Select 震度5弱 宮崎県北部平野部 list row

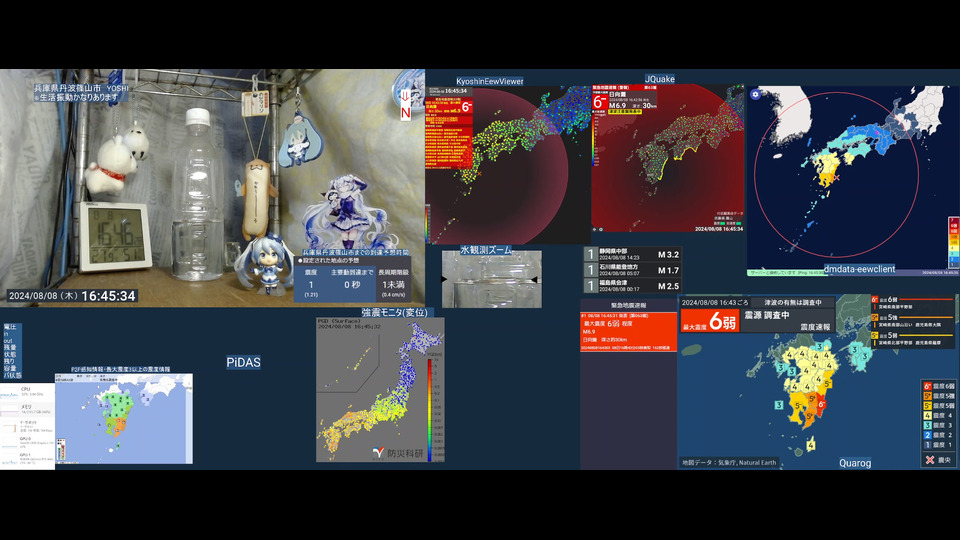pos(912,339)
